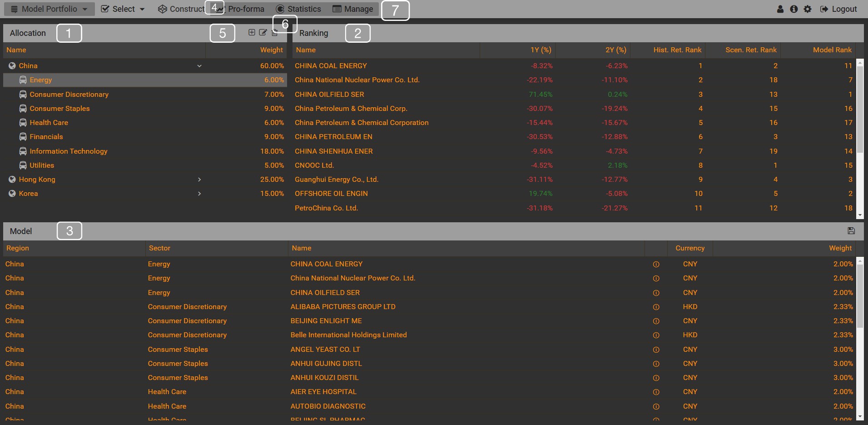Screen dimensions: 868x425
Task: Open the Manage menu item
Action: click(x=353, y=9)
